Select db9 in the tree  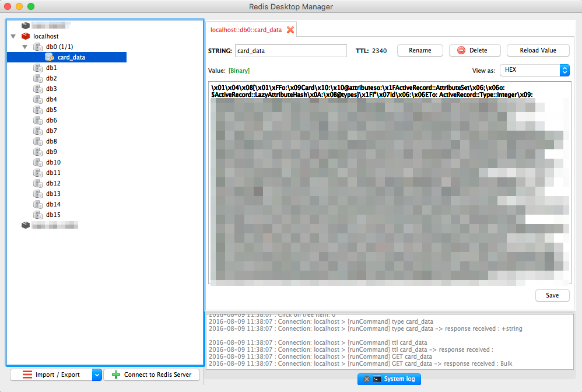click(51, 152)
